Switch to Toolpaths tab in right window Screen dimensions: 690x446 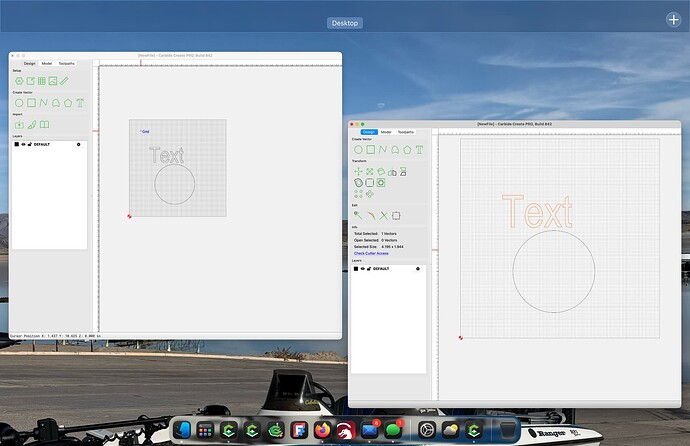(406, 132)
